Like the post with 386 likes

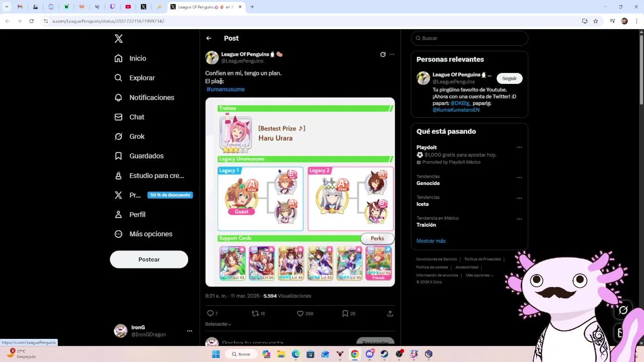(x=305, y=313)
